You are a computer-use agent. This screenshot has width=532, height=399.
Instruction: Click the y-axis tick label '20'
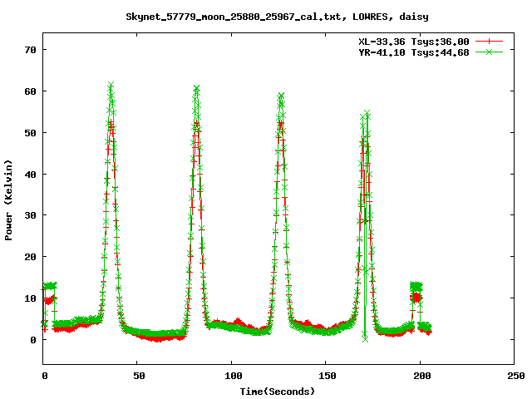coord(30,257)
